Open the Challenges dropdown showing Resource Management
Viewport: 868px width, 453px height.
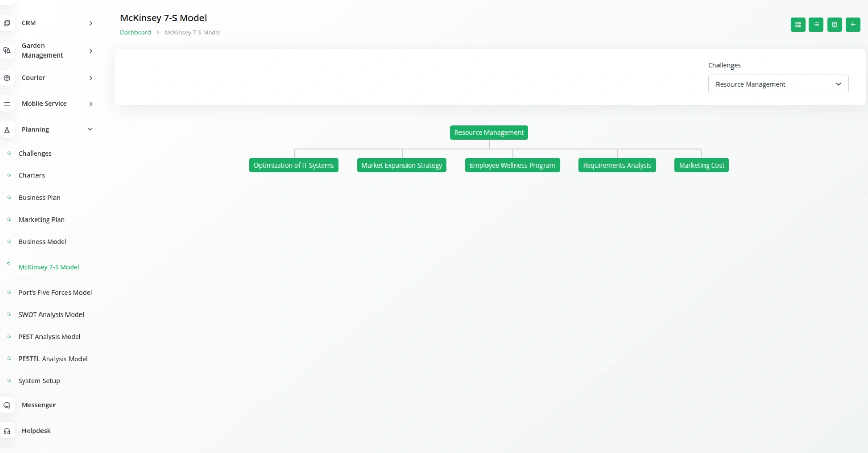[778, 84]
